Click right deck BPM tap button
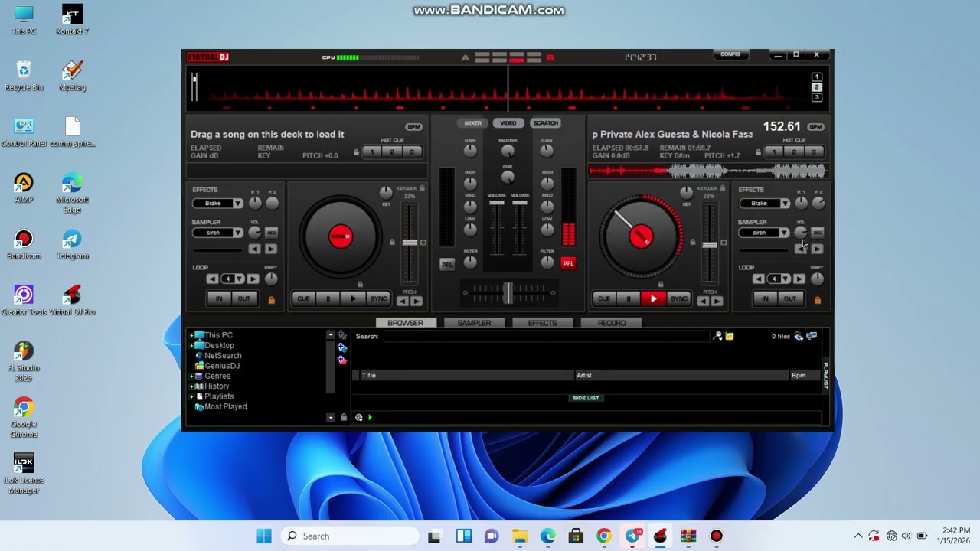This screenshot has height=551, width=980. coord(816,127)
